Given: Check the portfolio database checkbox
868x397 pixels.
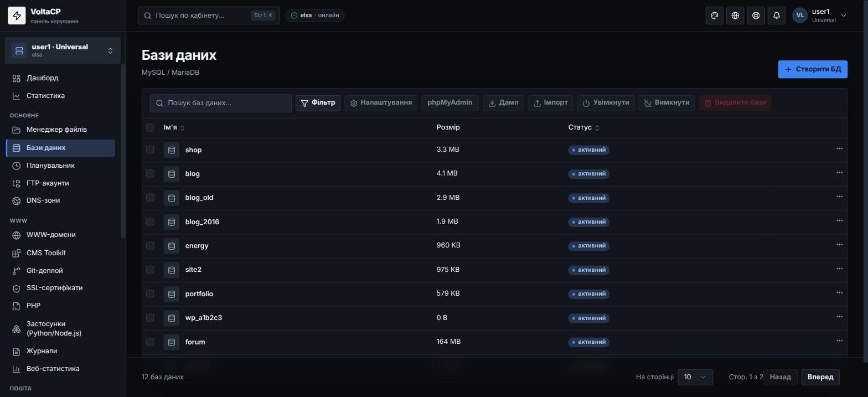Looking at the screenshot, I should pyautogui.click(x=150, y=293).
